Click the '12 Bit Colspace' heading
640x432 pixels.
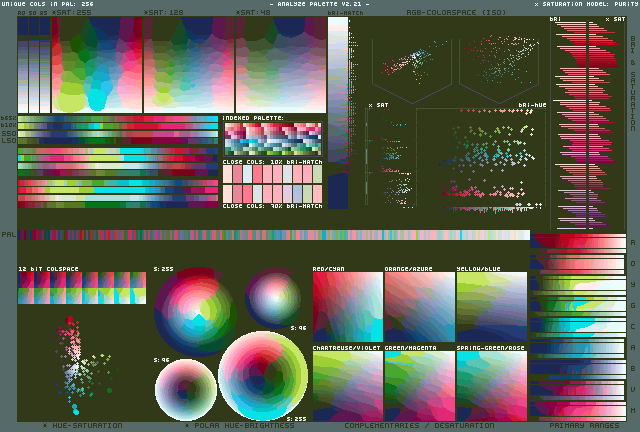48,269
